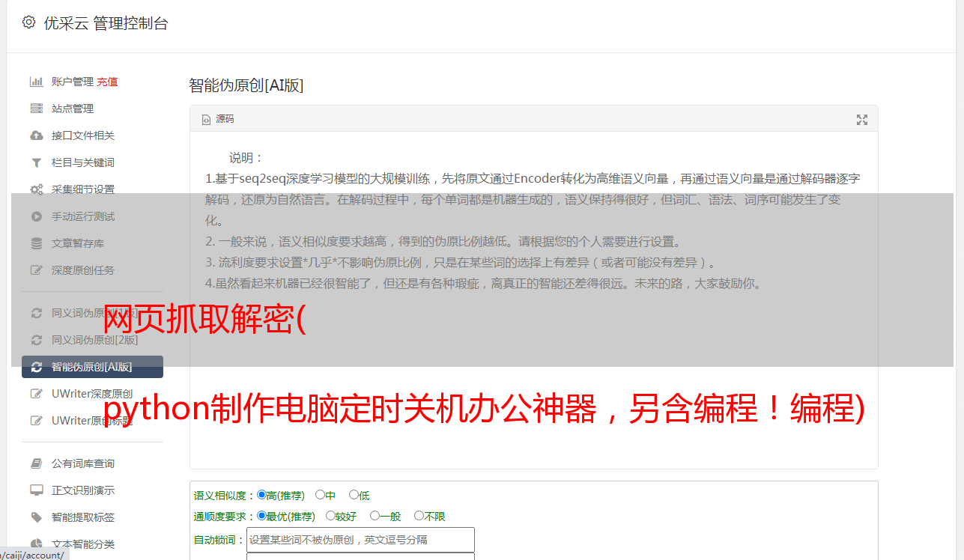The height and width of the screenshot is (560, 964).
Task: Toggle the 源码 source view button
Action: (218, 119)
